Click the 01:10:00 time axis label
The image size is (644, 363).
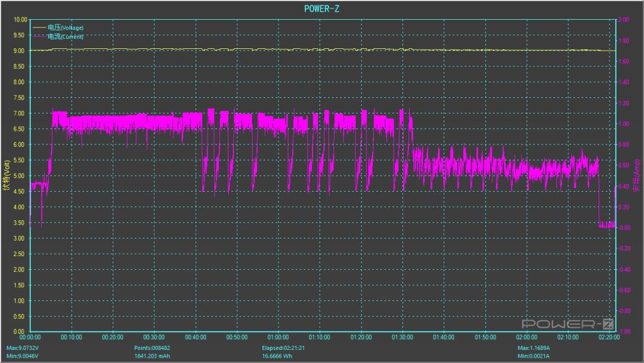click(320, 337)
